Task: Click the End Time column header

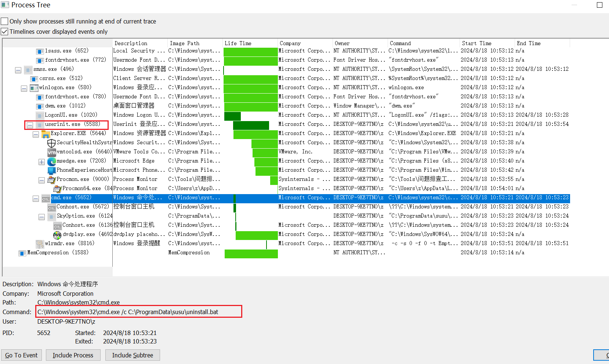Action: (x=542, y=43)
